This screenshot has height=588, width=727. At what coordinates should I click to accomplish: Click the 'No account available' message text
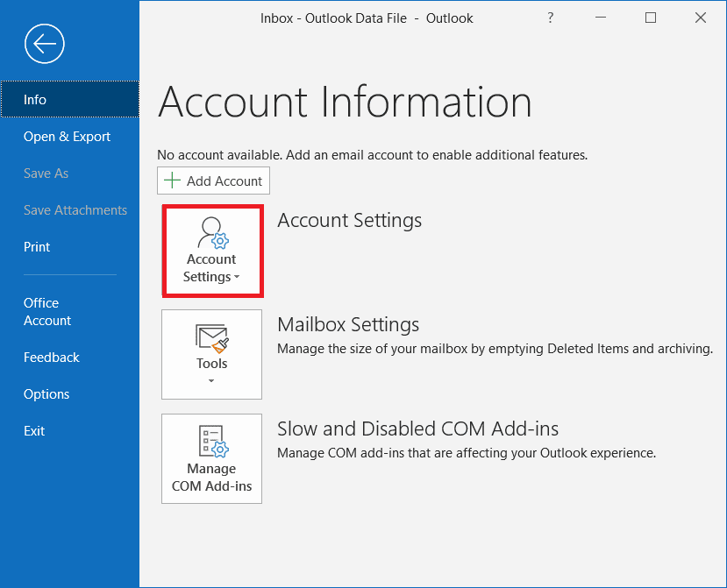(x=373, y=155)
